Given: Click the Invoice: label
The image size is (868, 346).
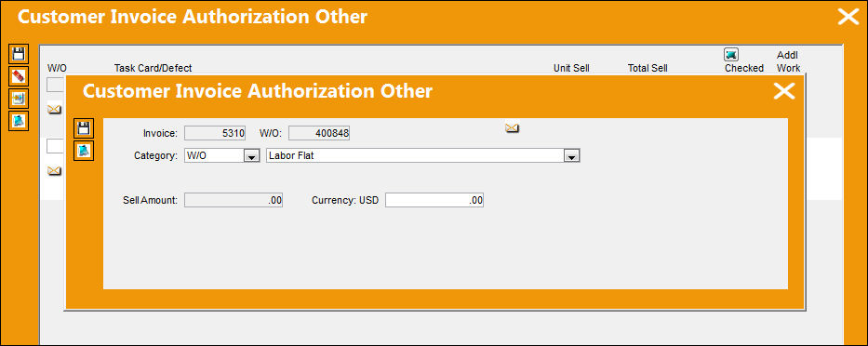Looking at the screenshot, I should (160, 133).
